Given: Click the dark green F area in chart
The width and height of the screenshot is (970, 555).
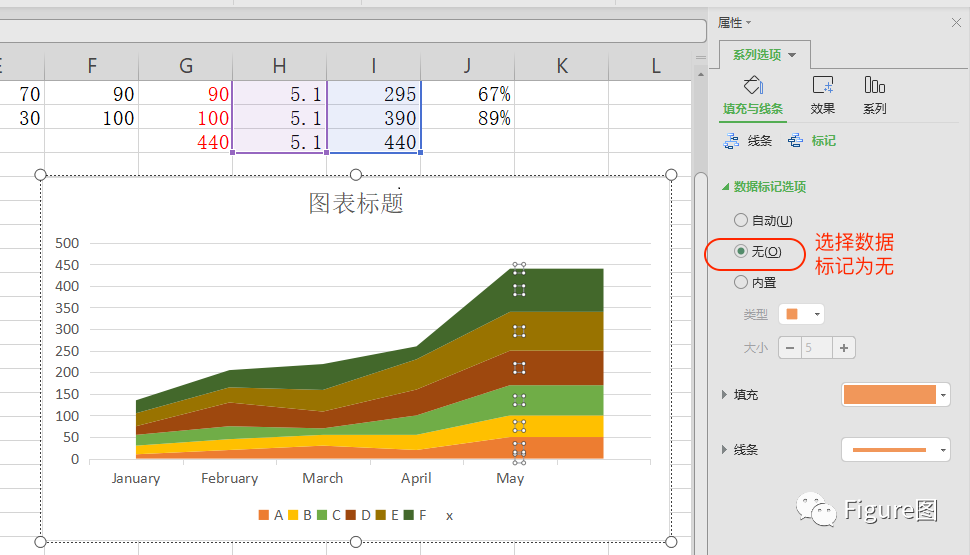Looking at the screenshot, I should coord(557,290).
